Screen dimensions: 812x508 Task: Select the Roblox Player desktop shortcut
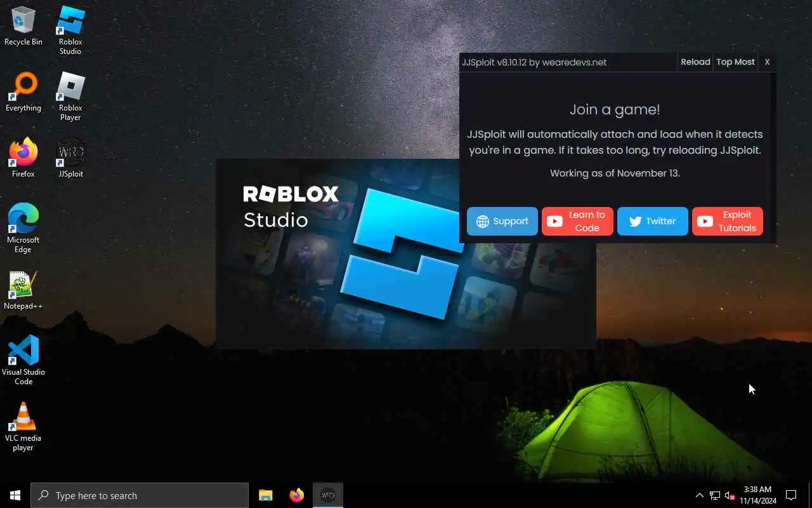tap(70, 97)
